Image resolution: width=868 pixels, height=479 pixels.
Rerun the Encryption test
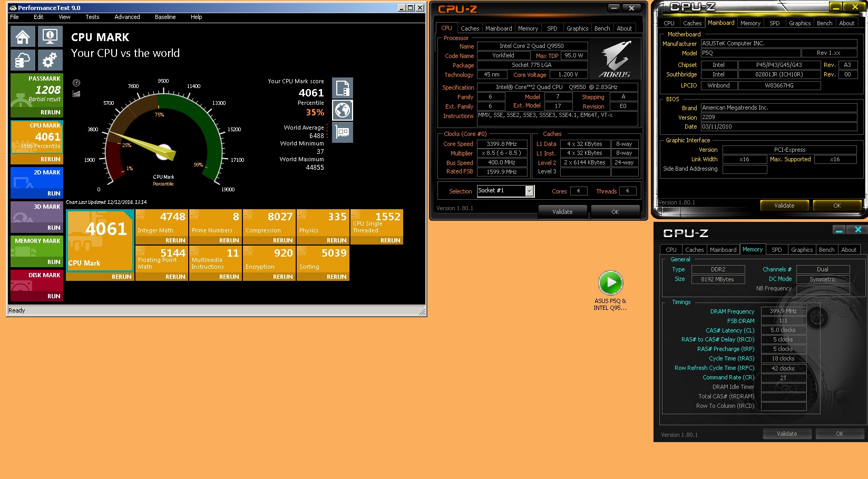(282, 277)
